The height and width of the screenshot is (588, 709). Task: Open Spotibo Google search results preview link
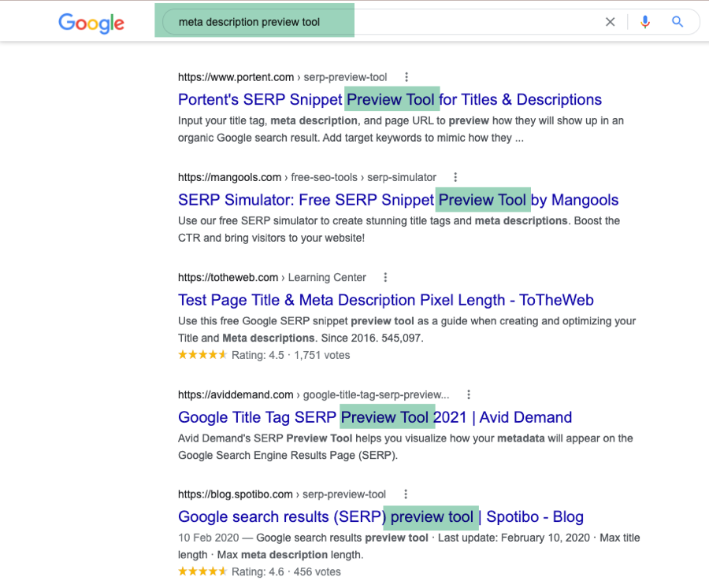tap(380, 516)
